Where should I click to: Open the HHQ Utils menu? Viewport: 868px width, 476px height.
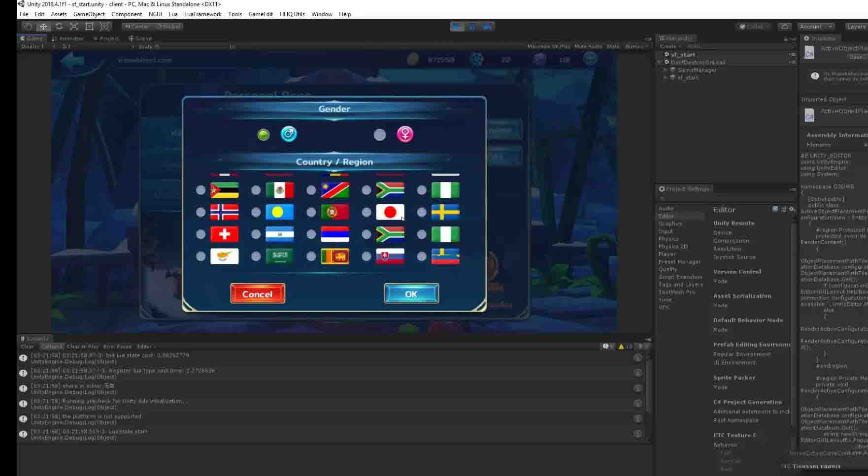tap(292, 14)
